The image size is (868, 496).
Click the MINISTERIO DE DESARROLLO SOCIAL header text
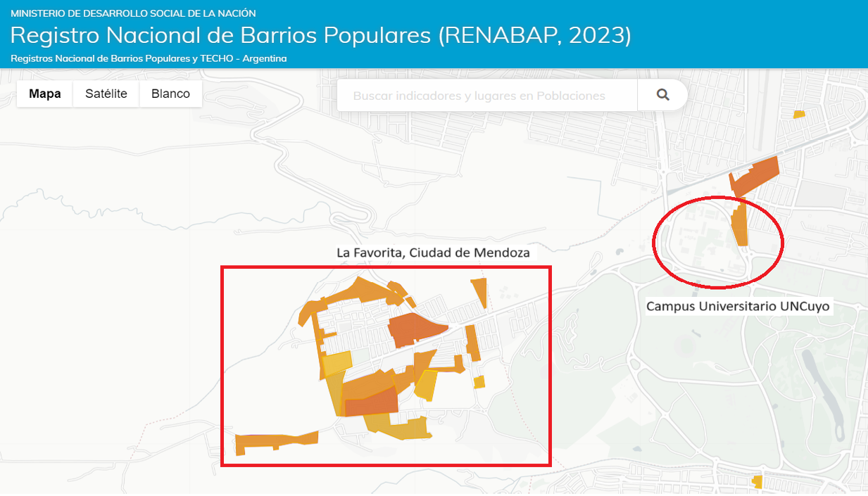click(131, 12)
